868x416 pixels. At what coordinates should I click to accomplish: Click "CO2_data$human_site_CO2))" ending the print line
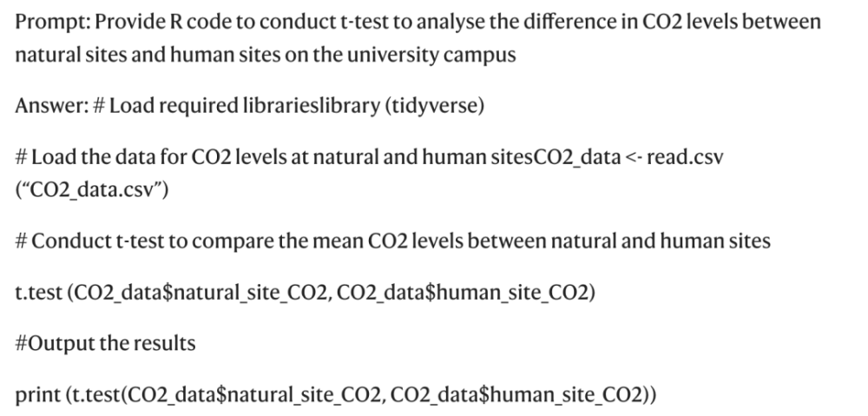523,395
